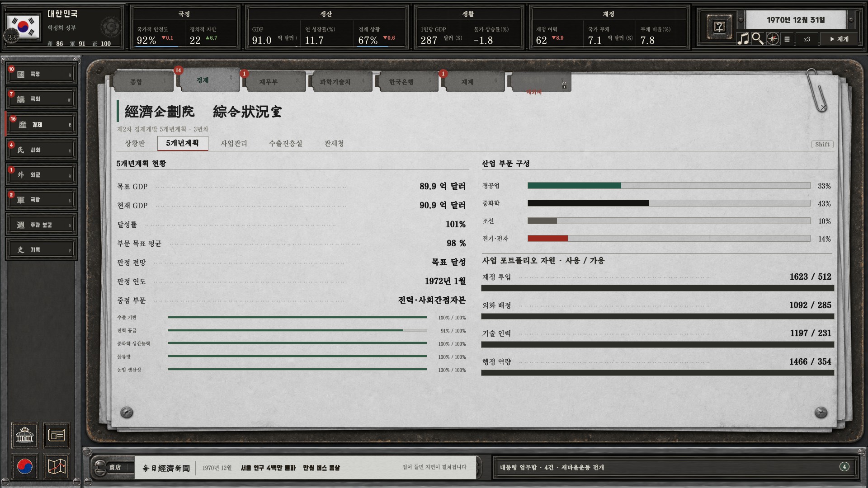Screen dimensions: 868x488
Task: Open the 사회 sidebar menu
Action: coord(41,150)
